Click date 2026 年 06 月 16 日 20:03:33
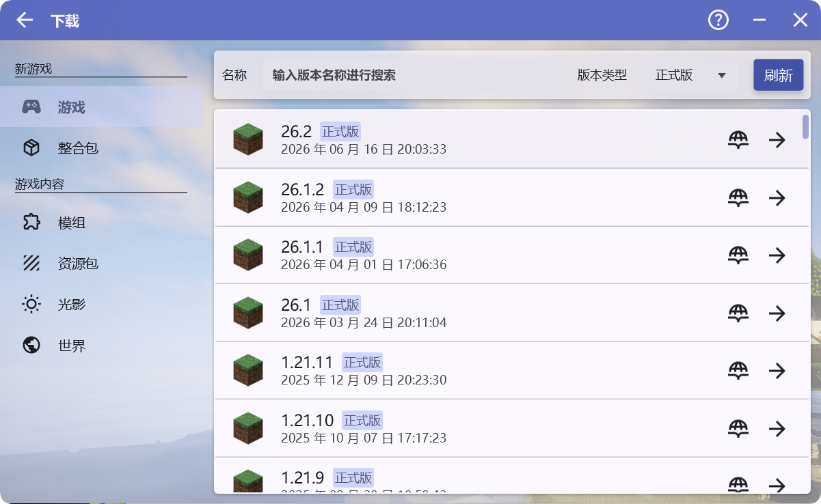This screenshot has height=504, width=821. coord(364,149)
